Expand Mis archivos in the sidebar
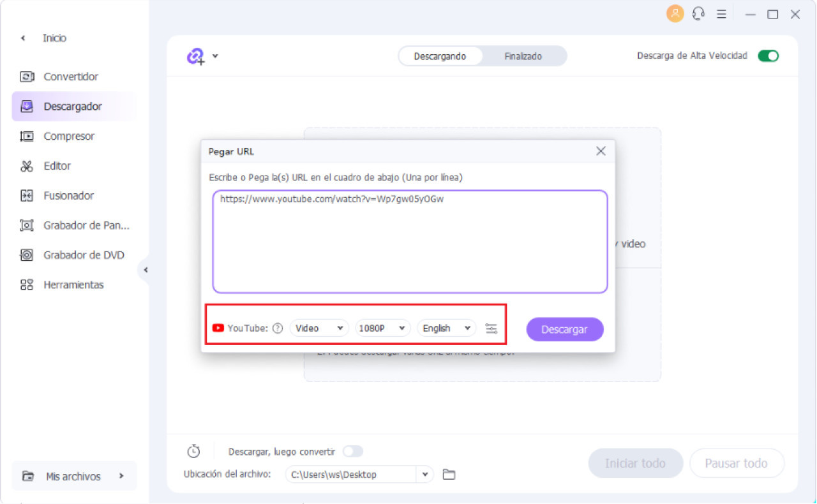Screen dimensions: 817x504 pyautogui.click(x=74, y=476)
